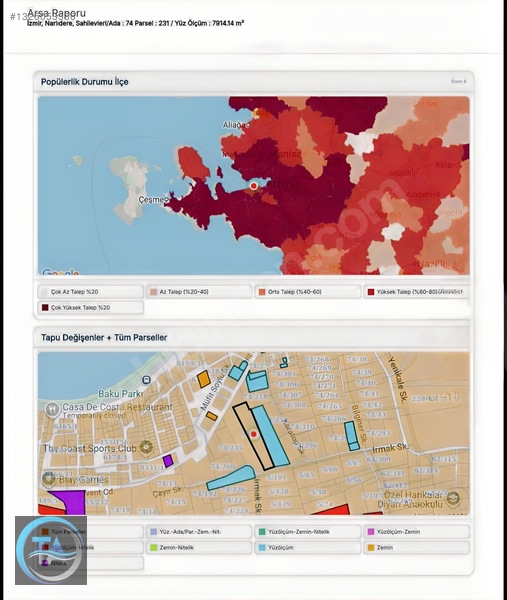This screenshot has width=507, height=600.
Task: Click the Casa De Costa Restaurant fork icon
Action: [x=52, y=410]
